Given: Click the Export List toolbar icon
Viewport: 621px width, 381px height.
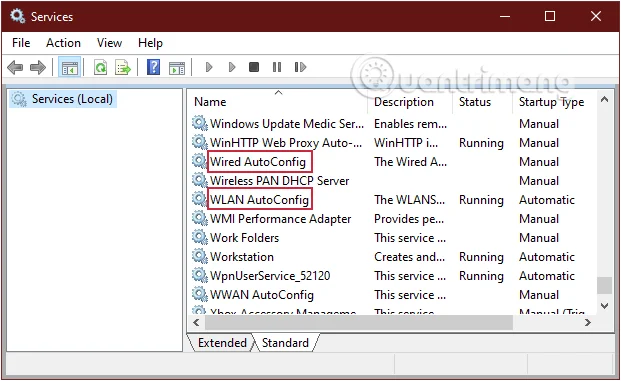Looking at the screenshot, I should pyautogui.click(x=123, y=67).
